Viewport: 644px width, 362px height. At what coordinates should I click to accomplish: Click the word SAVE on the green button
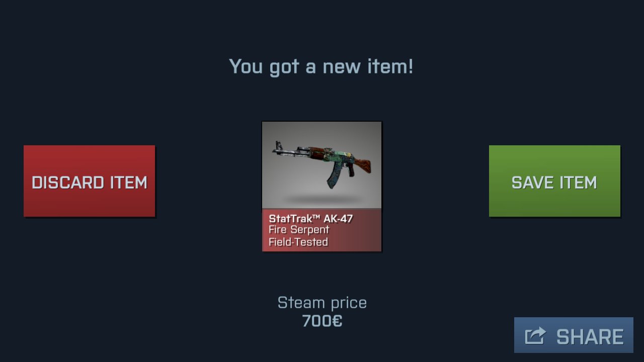coord(532,182)
